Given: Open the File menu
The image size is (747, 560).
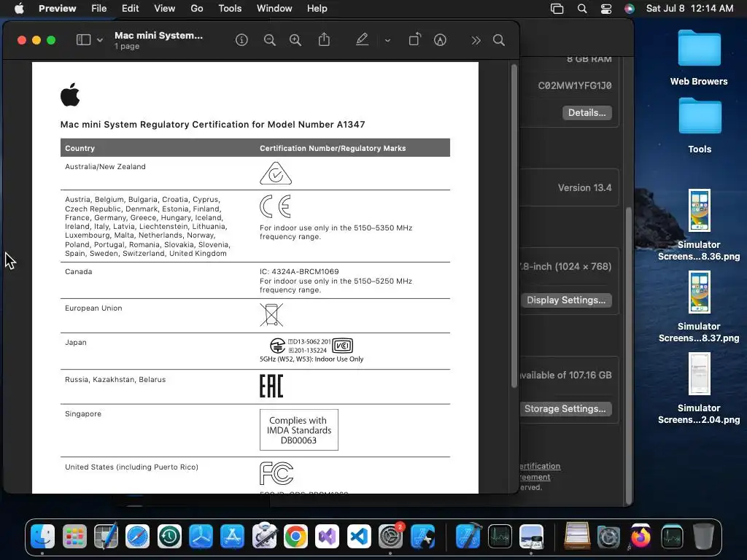Looking at the screenshot, I should click(x=99, y=8).
